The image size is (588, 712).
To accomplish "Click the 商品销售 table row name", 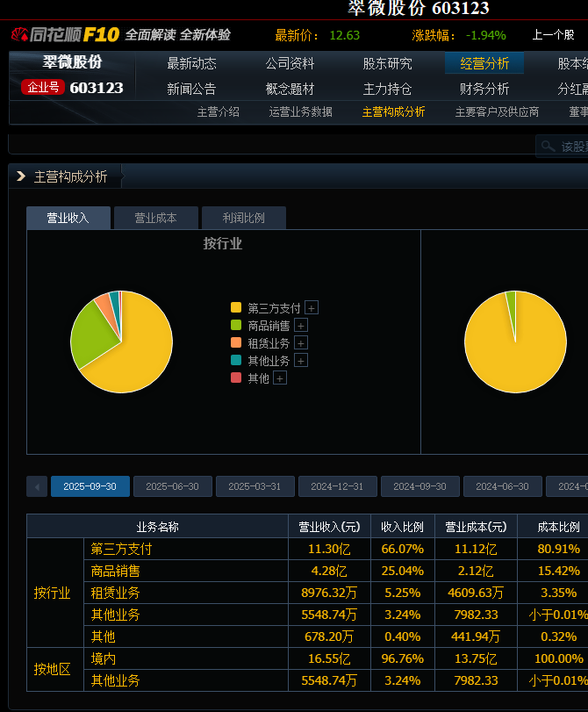I will tap(115, 571).
